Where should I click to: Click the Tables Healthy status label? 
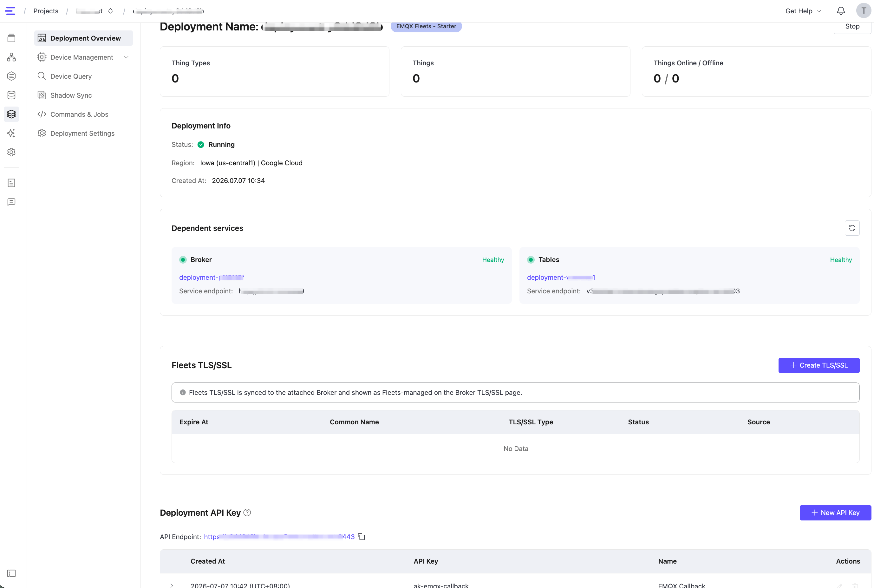[x=841, y=260]
